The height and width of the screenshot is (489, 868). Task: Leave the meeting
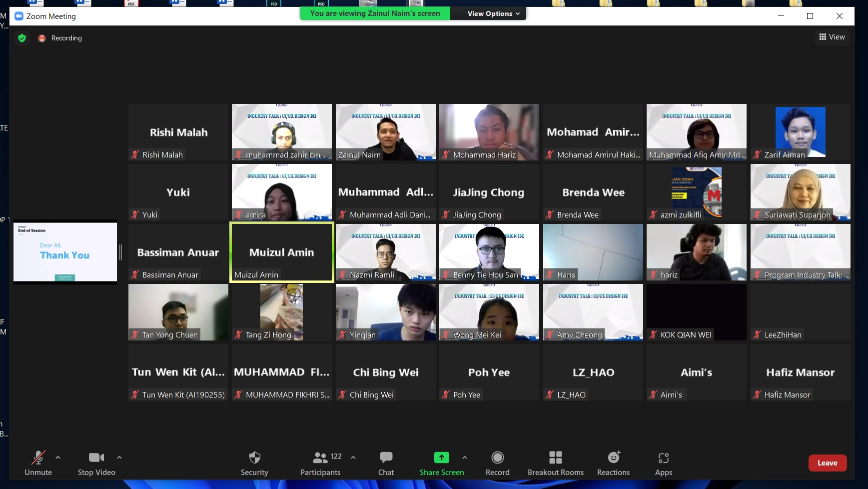point(827,463)
